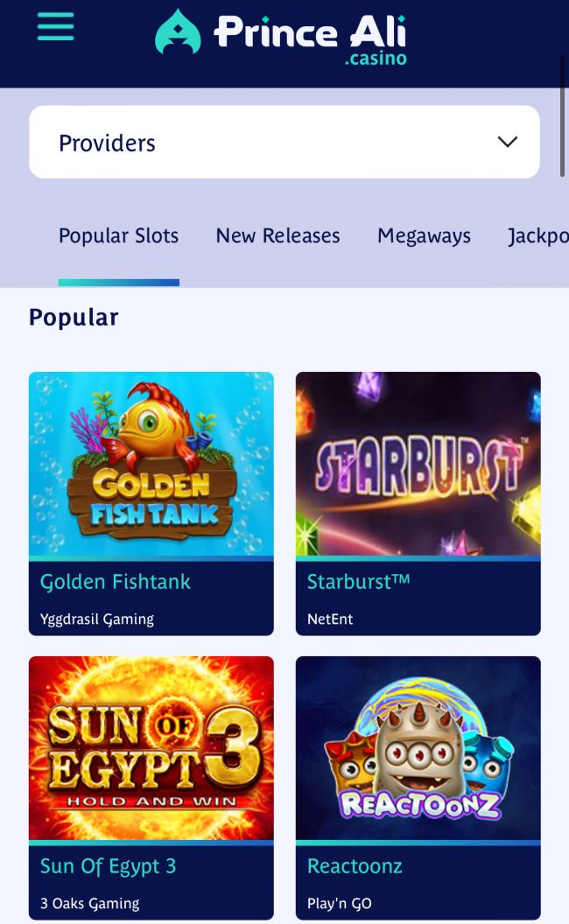Click the Sun Of Egypt 3 title

109,866
